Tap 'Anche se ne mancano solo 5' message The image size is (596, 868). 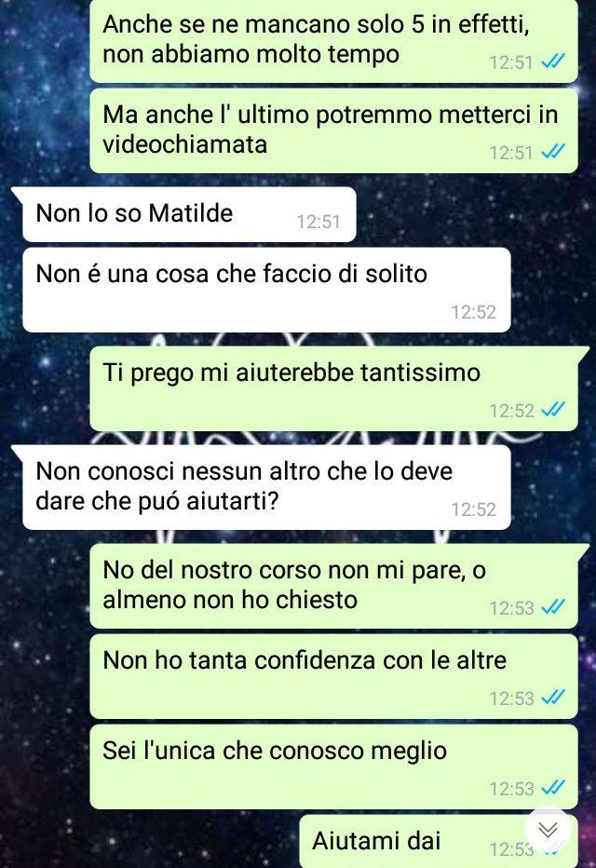pos(333,41)
